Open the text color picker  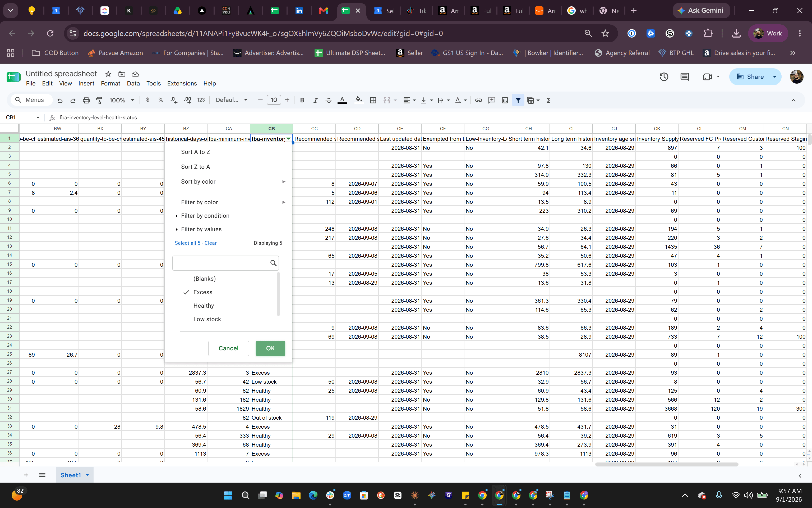tap(342, 100)
